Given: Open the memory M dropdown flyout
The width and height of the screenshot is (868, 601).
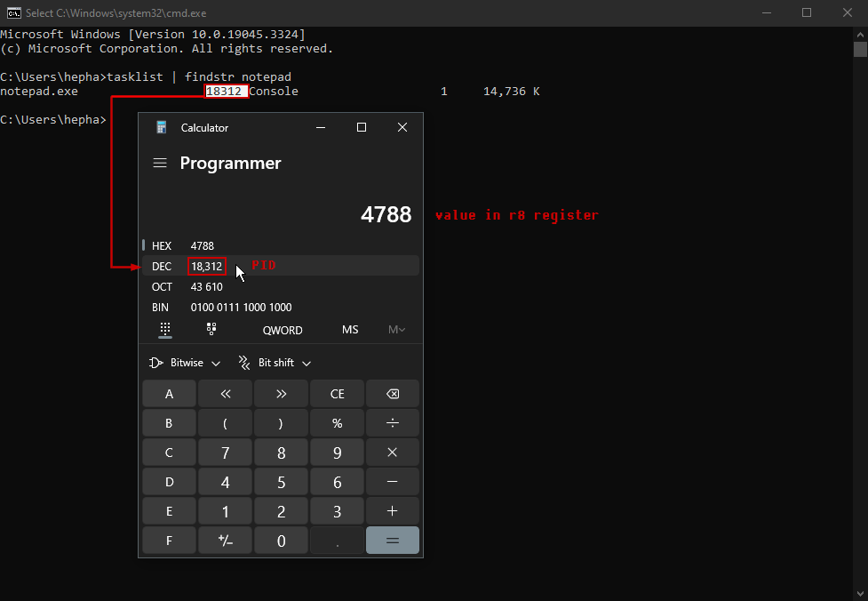Looking at the screenshot, I should [x=396, y=330].
